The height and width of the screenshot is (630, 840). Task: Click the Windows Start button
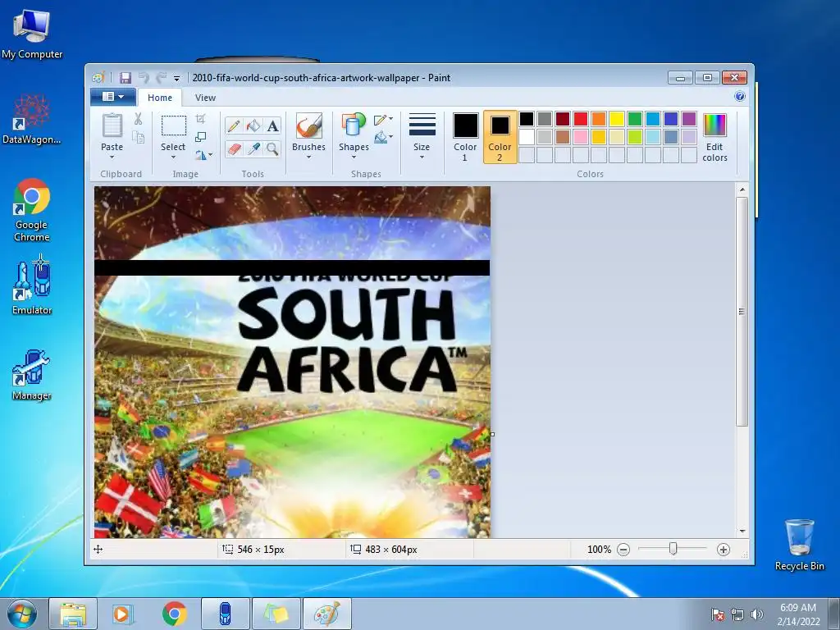[x=21, y=614]
